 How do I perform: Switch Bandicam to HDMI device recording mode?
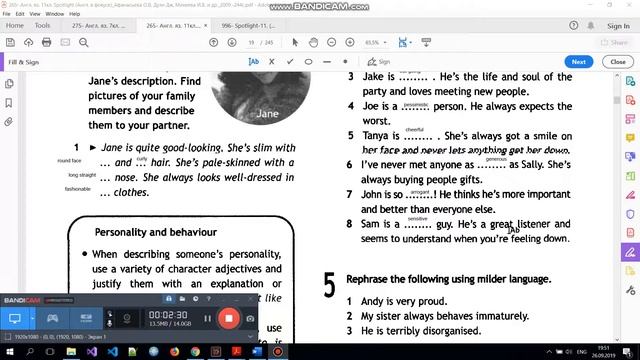(x=86, y=318)
